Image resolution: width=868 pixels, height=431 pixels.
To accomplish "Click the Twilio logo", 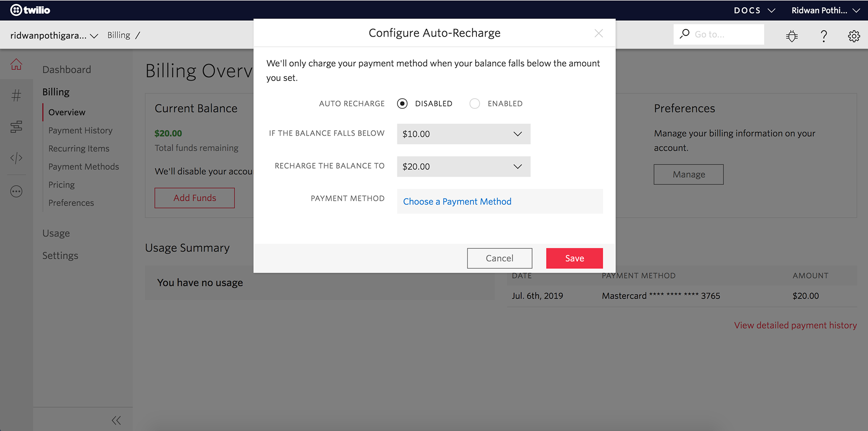I will (x=30, y=10).
